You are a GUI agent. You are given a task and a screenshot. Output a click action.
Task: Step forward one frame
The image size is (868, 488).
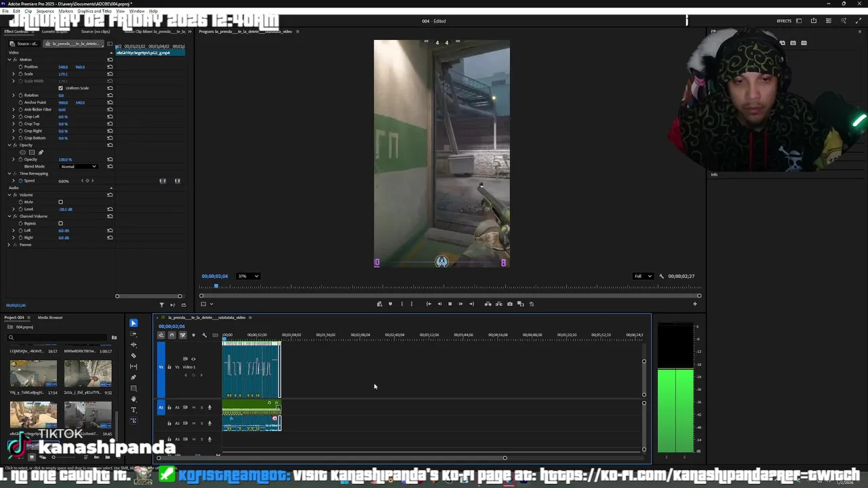[460, 304]
